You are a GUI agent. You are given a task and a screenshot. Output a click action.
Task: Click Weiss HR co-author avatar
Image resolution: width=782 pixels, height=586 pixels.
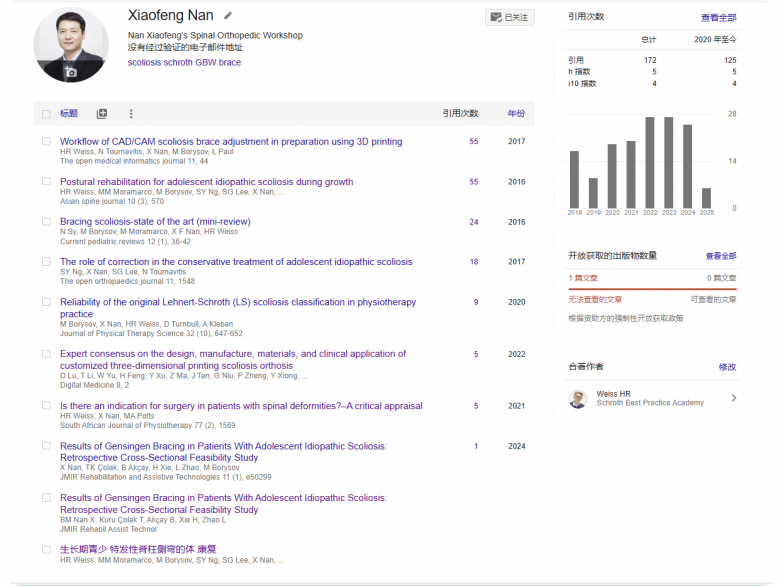point(578,399)
